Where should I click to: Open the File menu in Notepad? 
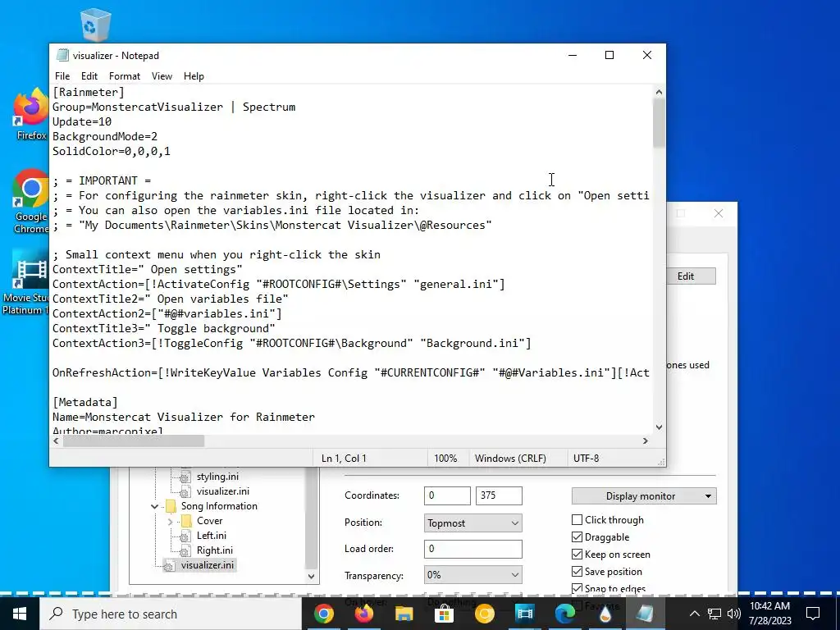(62, 76)
